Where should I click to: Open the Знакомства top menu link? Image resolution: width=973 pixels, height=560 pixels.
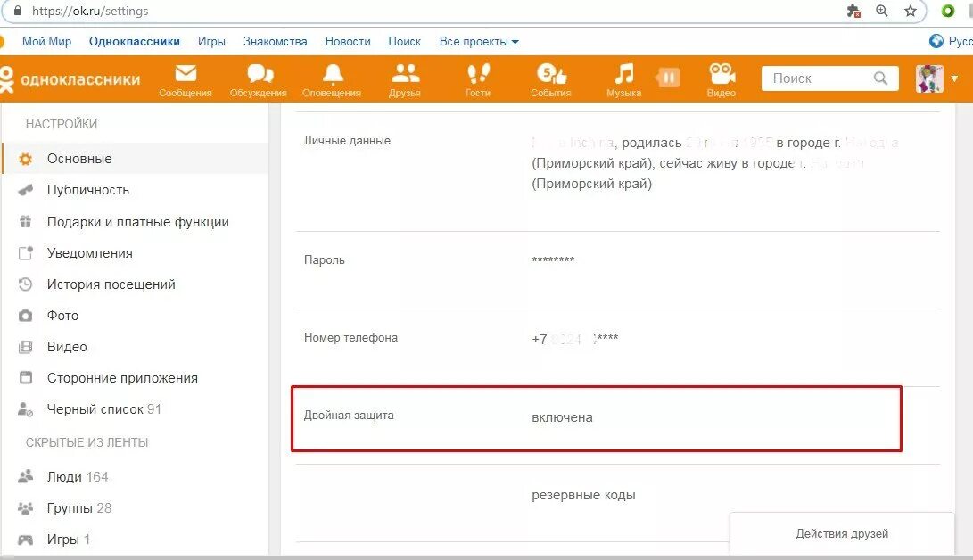[275, 42]
